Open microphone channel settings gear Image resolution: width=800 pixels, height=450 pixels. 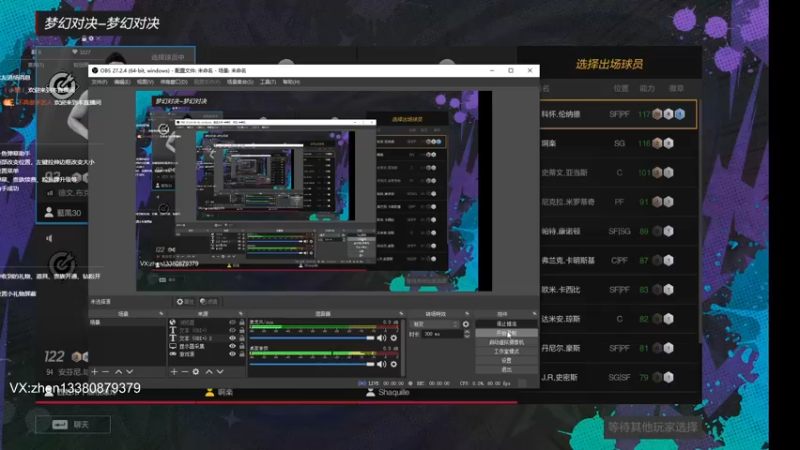[x=394, y=338]
